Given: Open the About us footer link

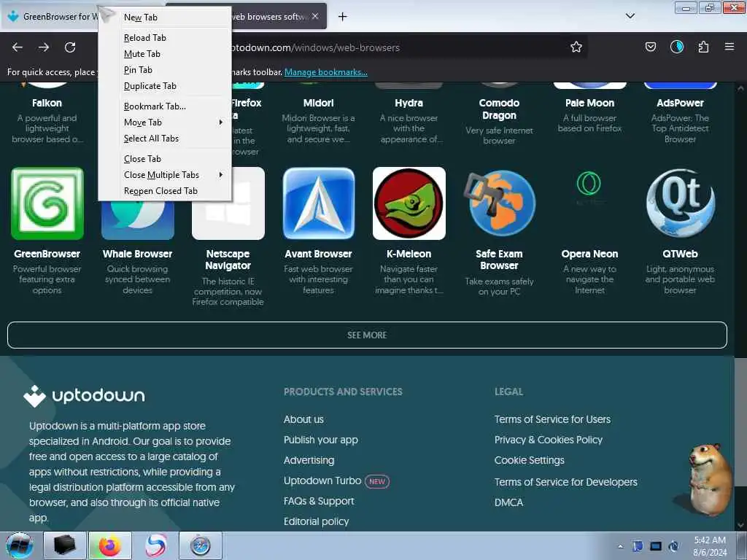Looking at the screenshot, I should coord(303,419).
